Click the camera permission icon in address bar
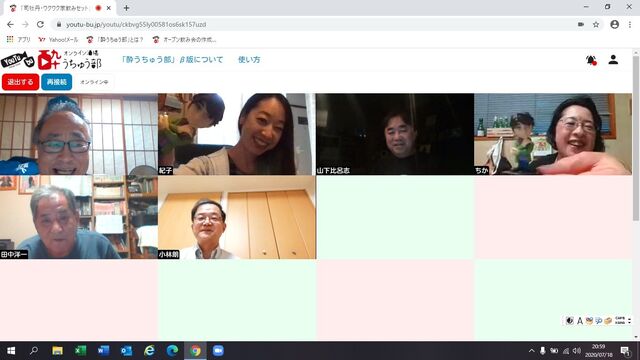This screenshot has width=640, height=360. [581, 24]
